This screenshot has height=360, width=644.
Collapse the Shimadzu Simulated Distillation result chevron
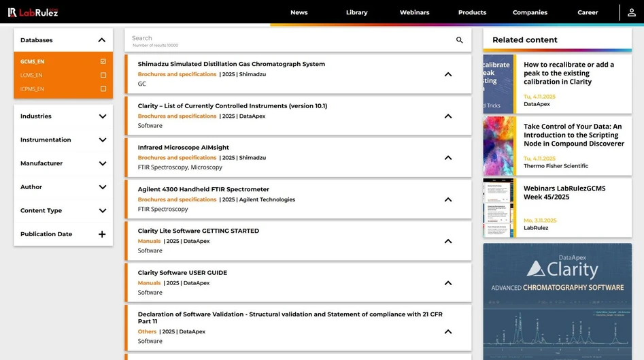[448, 74]
